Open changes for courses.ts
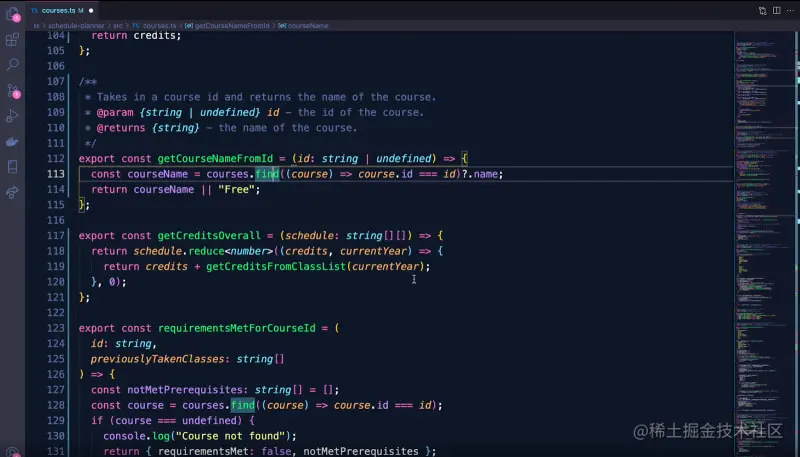Image resolution: width=800 pixels, height=457 pixels. pos(762,10)
